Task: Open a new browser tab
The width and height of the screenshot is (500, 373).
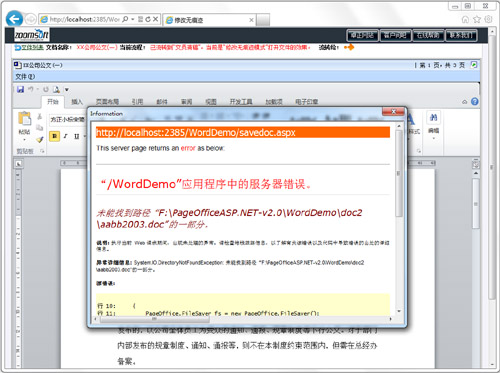Action: 263,20
